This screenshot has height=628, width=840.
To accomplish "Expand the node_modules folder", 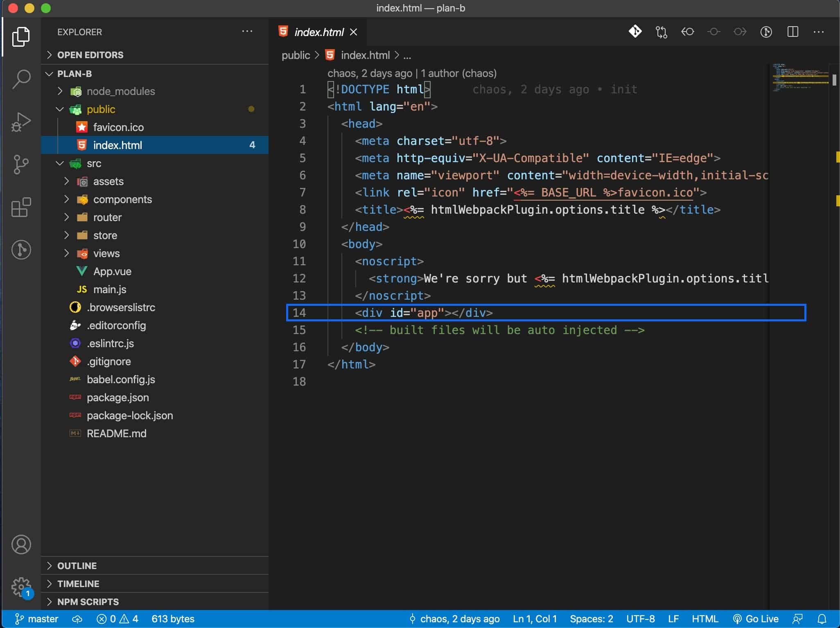I will click(x=120, y=91).
